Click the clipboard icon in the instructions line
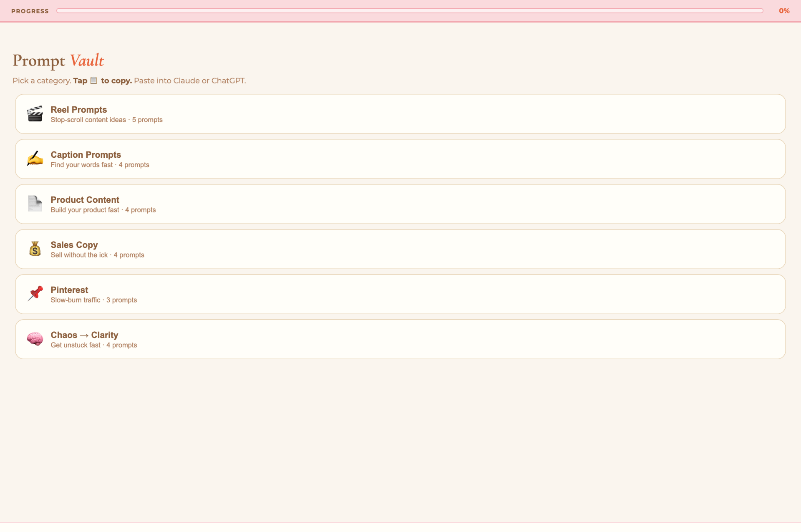This screenshot has width=801, height=532. tap(94, 81)
